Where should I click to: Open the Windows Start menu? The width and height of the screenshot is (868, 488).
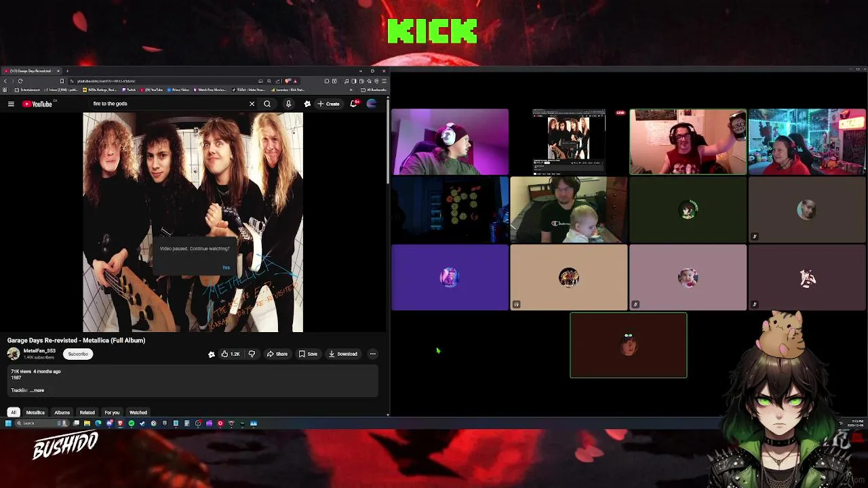point(8,423)
